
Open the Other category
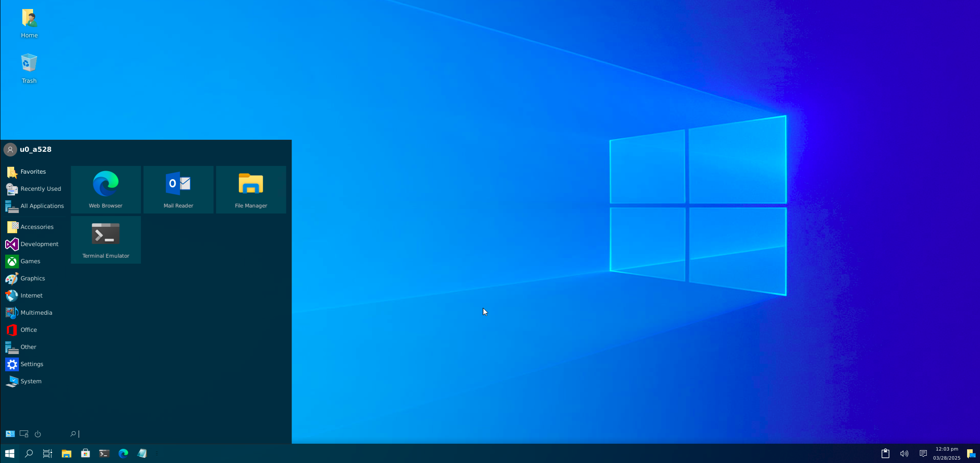click(34, 347)
